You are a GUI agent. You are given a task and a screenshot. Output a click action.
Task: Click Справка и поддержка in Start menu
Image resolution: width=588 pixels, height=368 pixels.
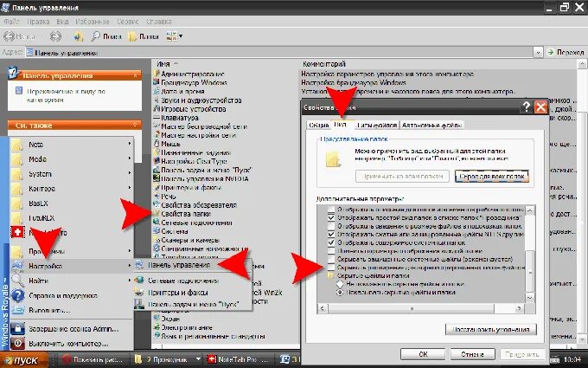(63, 295)
